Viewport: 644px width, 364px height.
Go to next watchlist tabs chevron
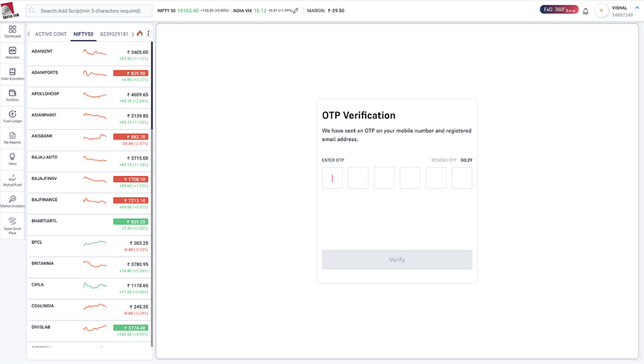(133, 34)
